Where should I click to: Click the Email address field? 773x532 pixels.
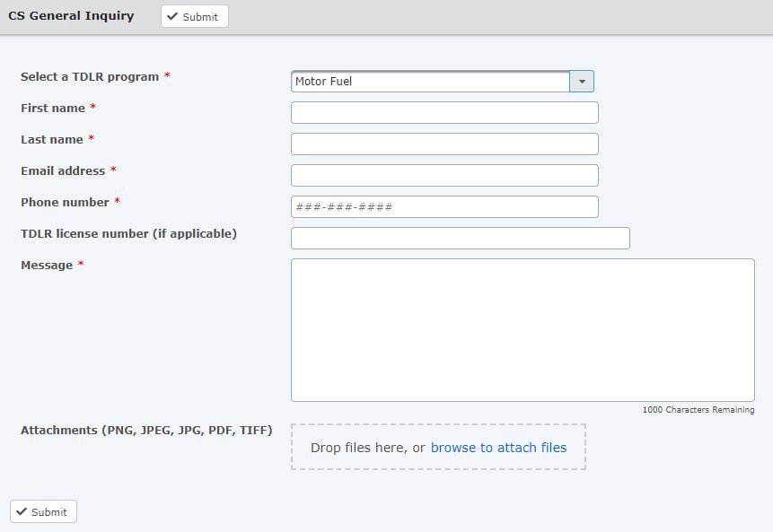point(444,175)
